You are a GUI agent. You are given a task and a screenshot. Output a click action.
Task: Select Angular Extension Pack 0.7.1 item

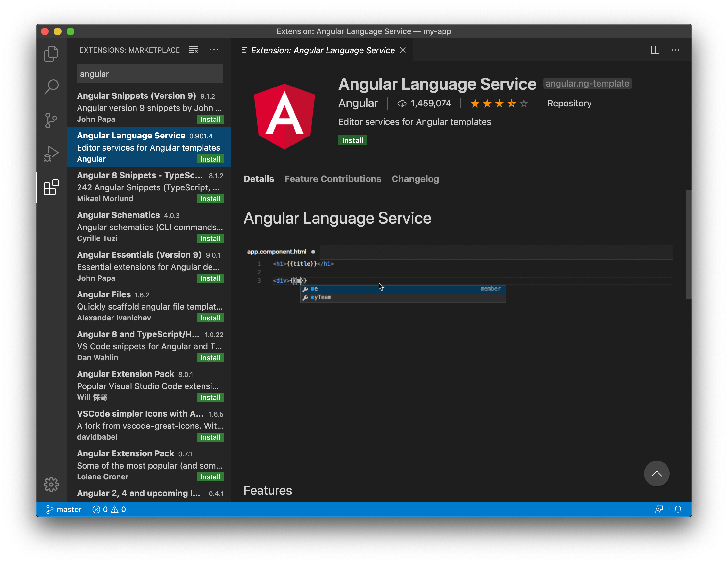pyautogui.click(x=149, y=464)
